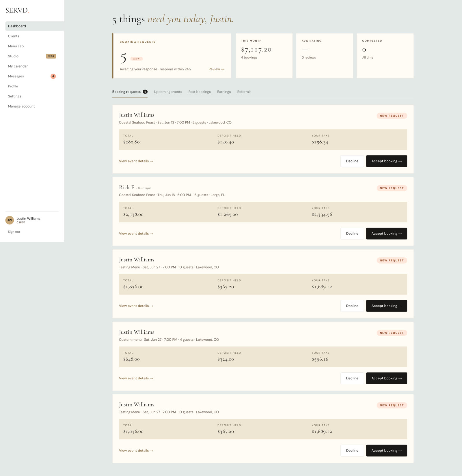Open My calendar
The width and height of the screenshot is (462, 476).
(18, 66)
